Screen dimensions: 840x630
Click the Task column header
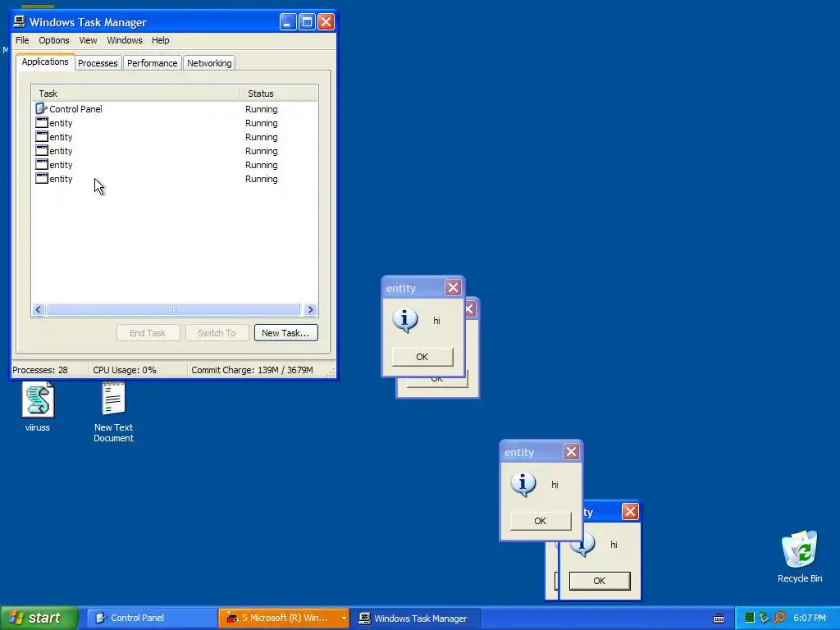pos(135,94)
